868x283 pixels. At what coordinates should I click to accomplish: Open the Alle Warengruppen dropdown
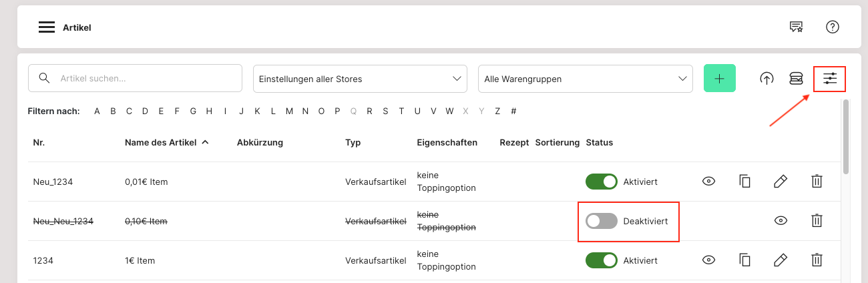[585, 79]
